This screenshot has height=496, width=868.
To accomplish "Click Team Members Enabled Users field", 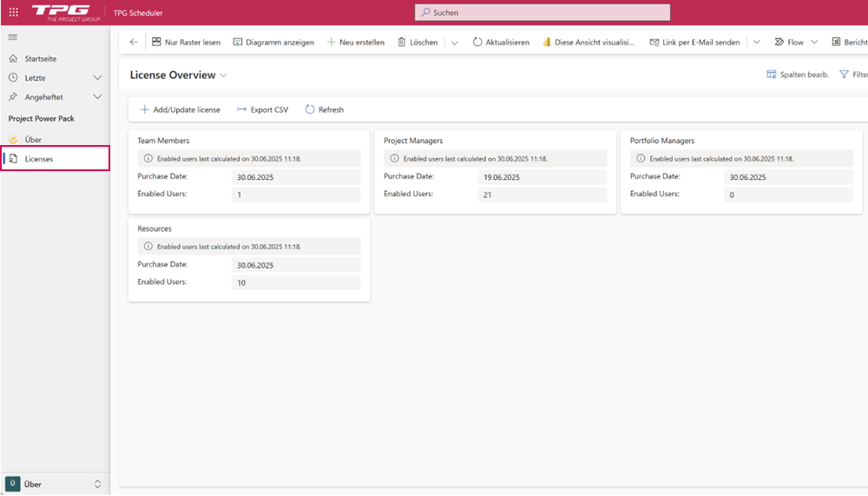I will click(x=296, y=195).
